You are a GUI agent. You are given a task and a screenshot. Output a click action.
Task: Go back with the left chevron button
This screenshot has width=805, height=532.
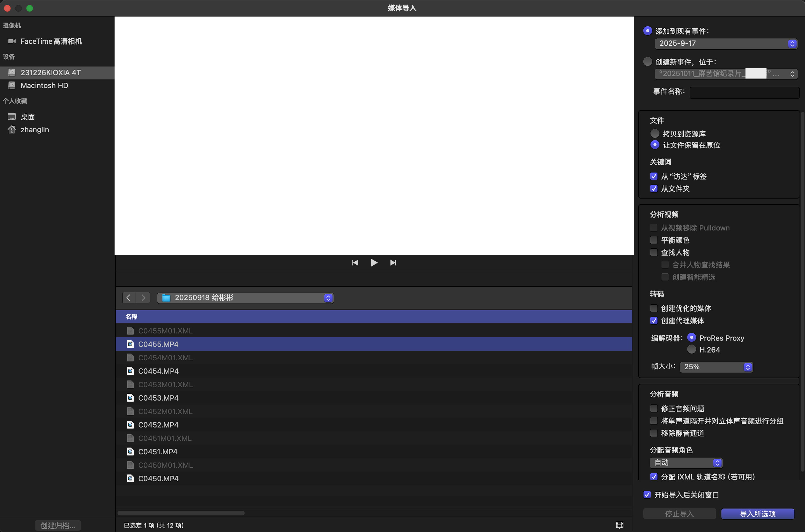click(x=129, y=298)
